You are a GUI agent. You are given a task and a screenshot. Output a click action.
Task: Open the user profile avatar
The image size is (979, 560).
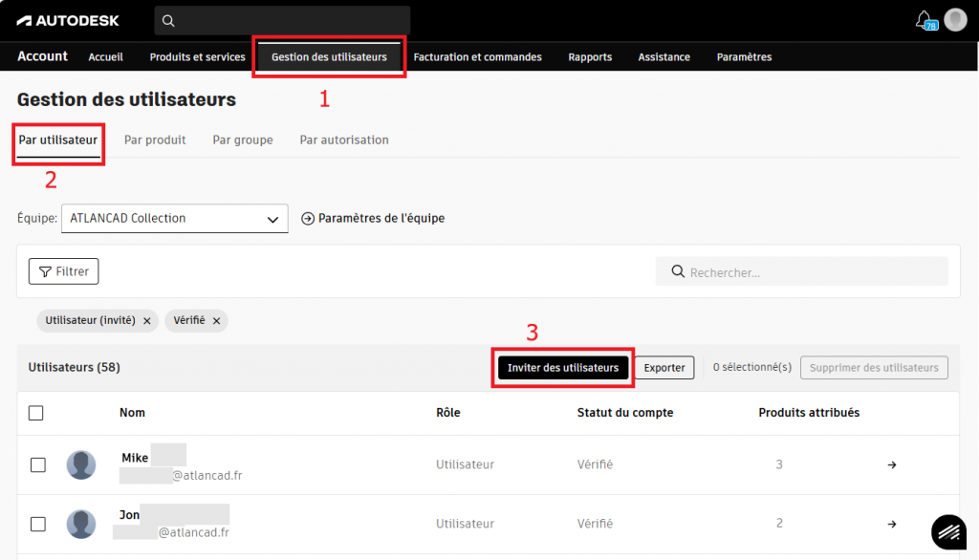[955, 19]
